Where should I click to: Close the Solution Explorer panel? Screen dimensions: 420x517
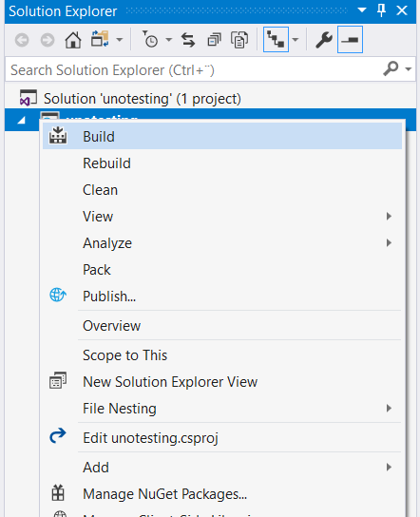402,10
